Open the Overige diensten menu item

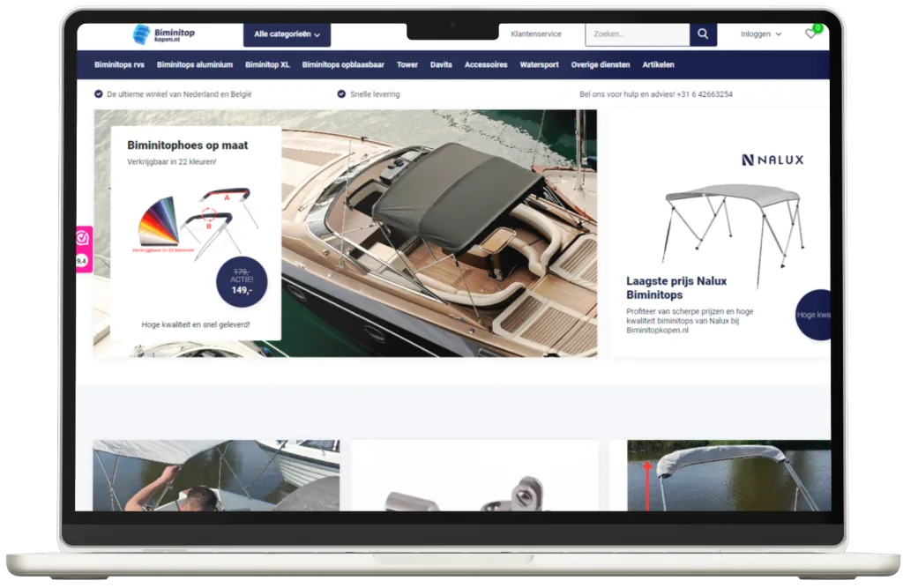[600, 64]
